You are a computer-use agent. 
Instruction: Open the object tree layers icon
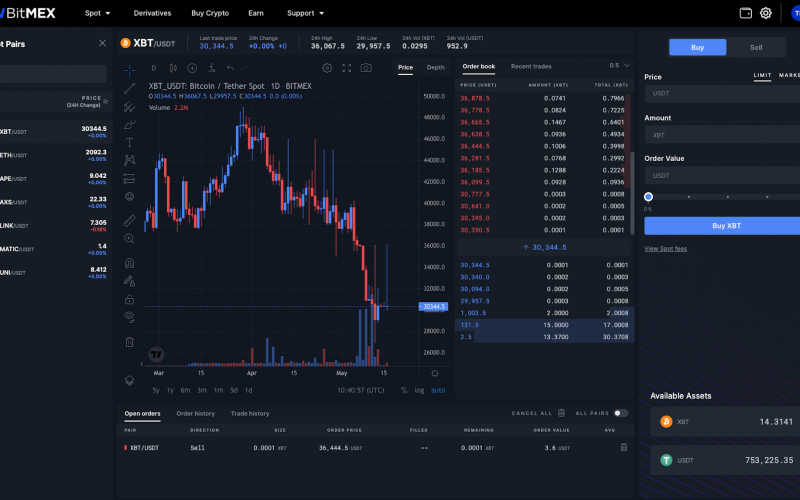pyautogui.click(x=130, y=381)
